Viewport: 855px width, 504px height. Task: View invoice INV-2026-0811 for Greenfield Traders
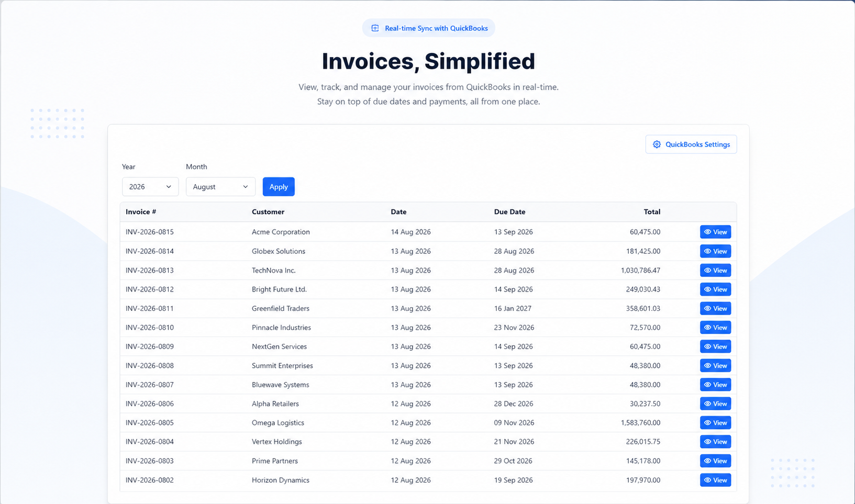pos(715,308)
